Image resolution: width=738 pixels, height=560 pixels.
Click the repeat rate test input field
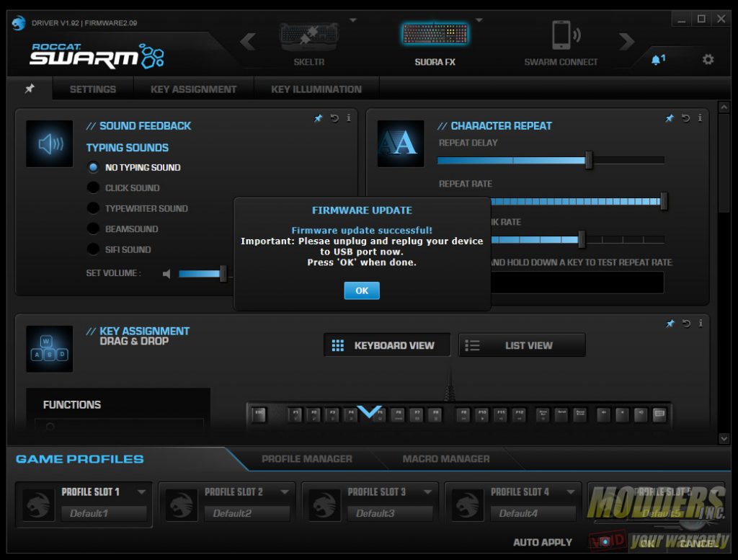tap(577, 283)
